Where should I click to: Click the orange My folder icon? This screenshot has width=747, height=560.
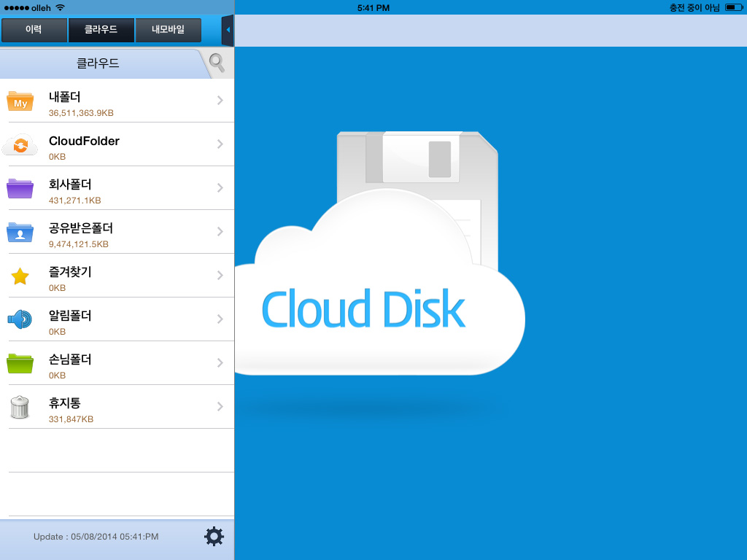pos(20,101)
